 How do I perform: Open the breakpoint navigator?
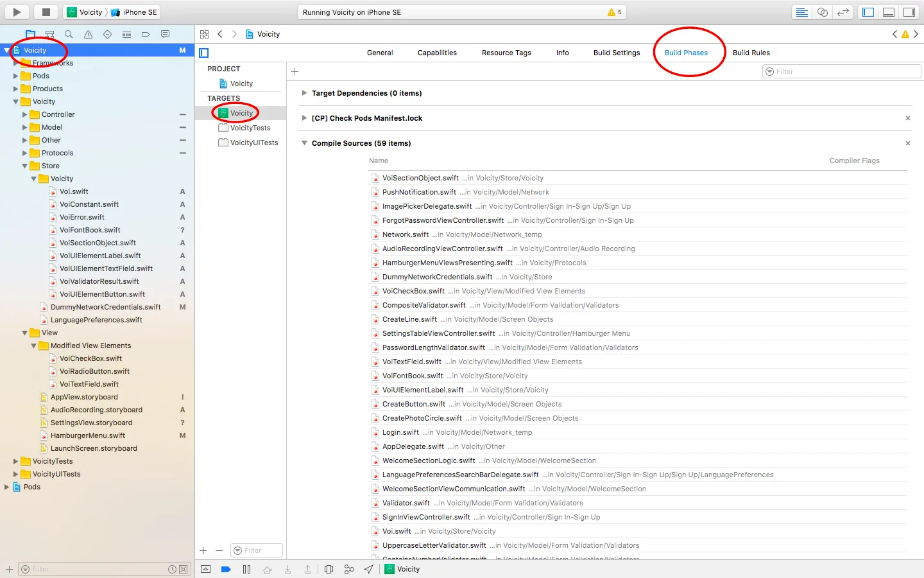tap(146, 34)
